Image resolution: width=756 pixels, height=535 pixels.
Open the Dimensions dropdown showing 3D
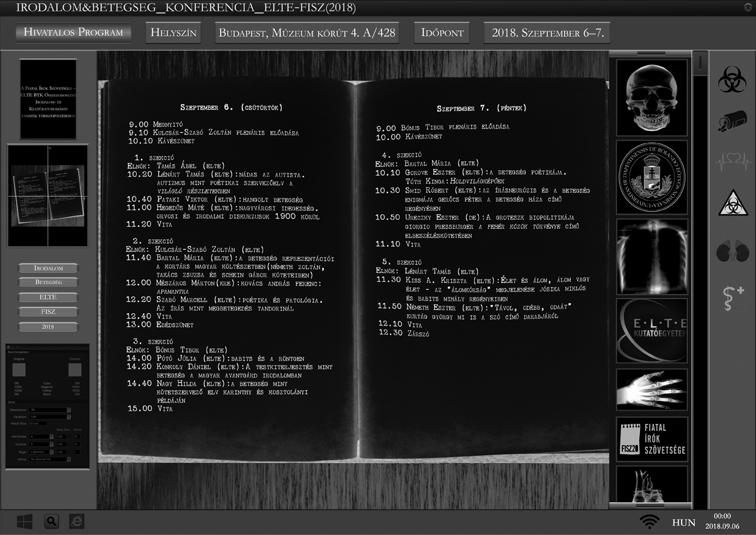click(50, 410)
